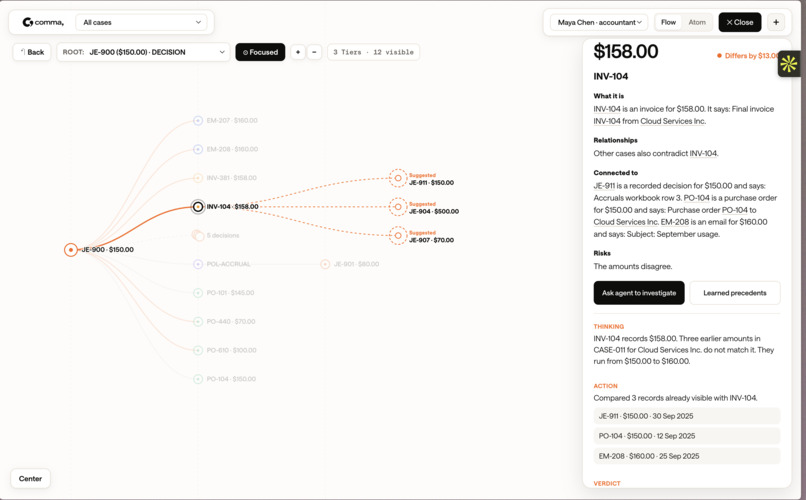The image size is (806, 500).
Task: Select the POL-ACCRUAL node icon
Action: 198,264
